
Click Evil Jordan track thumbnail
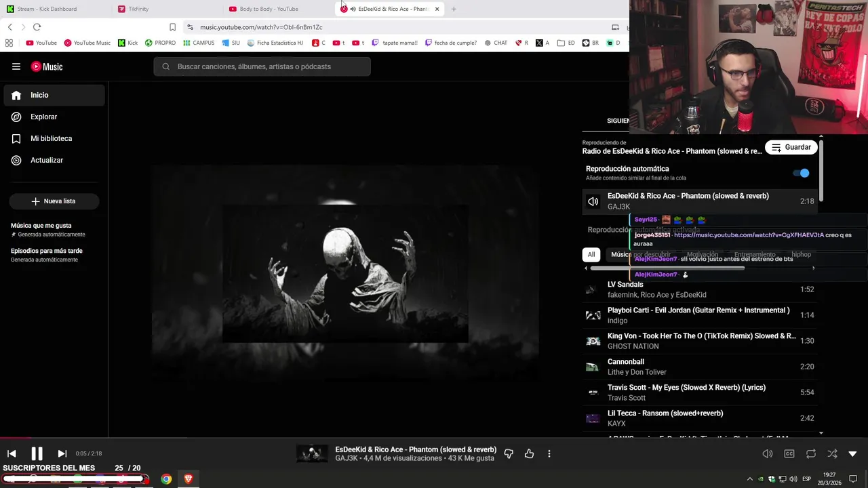click(593, 315)
